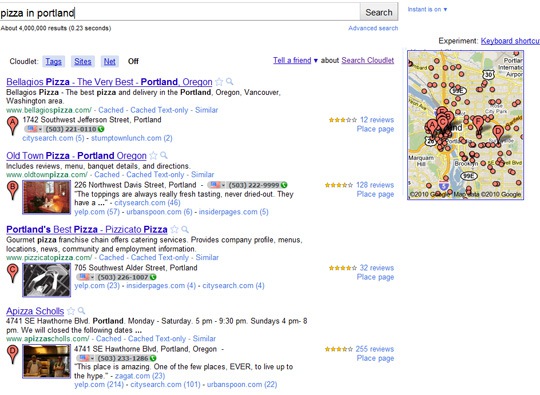Open the Instant is on dropdown
The image size is (540, 395).
click(x=427, y=9)
